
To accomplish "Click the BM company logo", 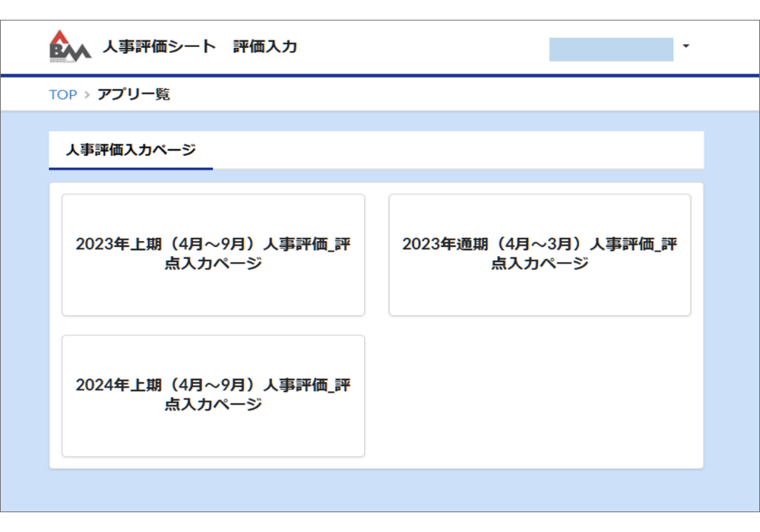I will 69,47.
